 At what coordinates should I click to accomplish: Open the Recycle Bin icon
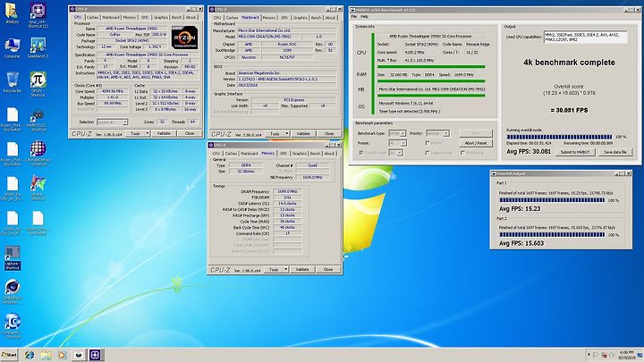point(12,80)
